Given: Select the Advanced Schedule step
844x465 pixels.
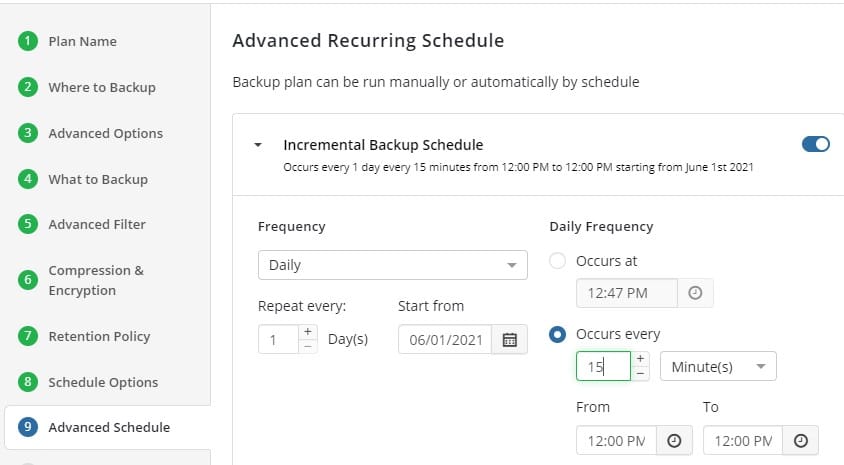Looking at the screenshot, I should 109,427.
